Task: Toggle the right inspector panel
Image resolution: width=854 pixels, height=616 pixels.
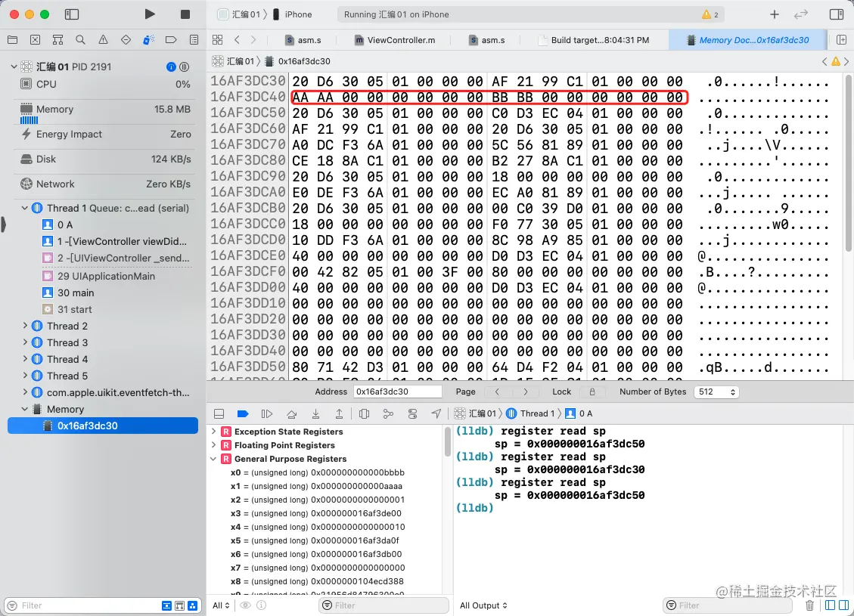Action: [x=837, y=14]
